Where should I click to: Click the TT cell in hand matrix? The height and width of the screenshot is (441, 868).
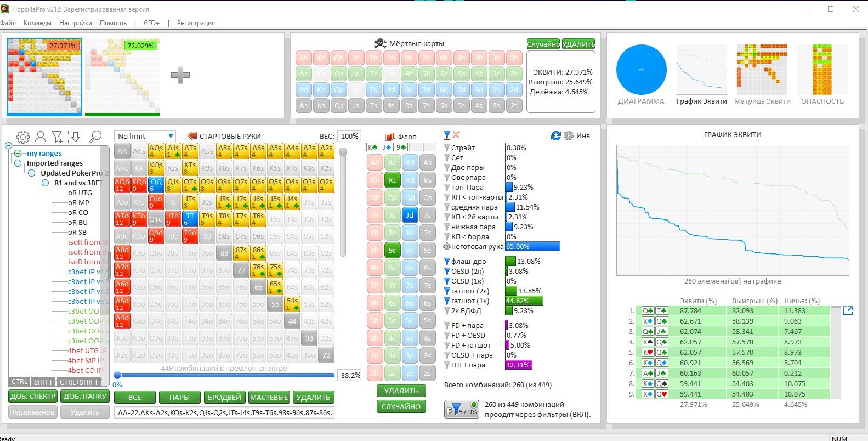coord(190,219)
